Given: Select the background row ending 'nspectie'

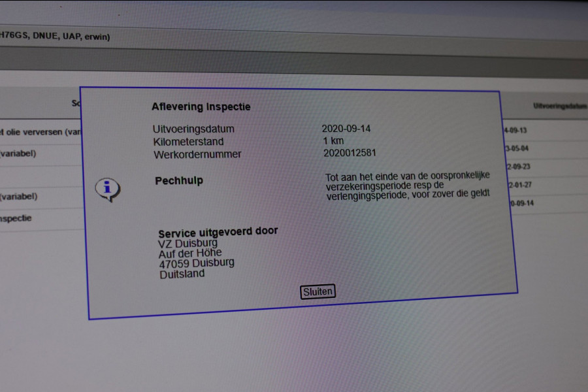Looking at the screenshot, I should [x=16, y=218].
